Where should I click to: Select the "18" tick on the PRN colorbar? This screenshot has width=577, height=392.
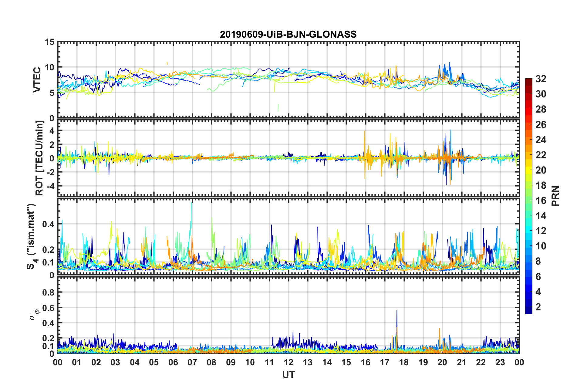541,185
